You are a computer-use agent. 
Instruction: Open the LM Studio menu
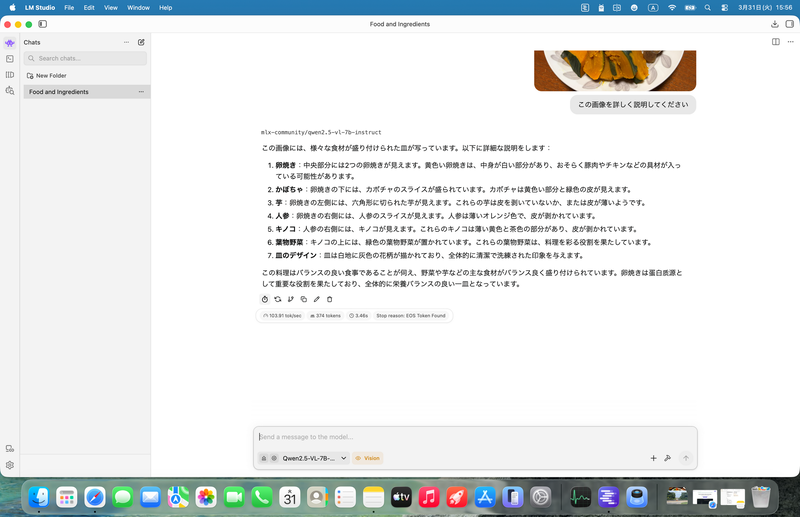[x=40, y=8]
